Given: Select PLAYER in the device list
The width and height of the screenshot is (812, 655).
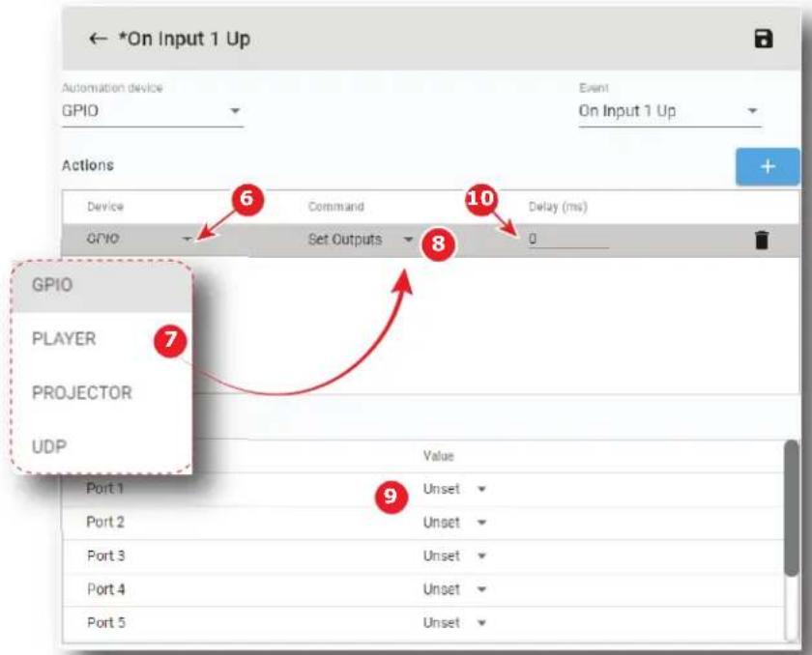Looking at the screenshot, I should 102,338.
